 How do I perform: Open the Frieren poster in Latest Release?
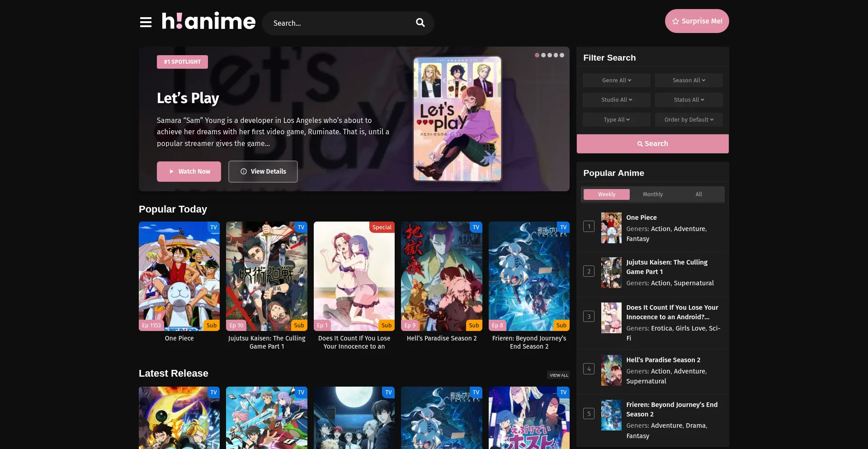tap(442, 418)
